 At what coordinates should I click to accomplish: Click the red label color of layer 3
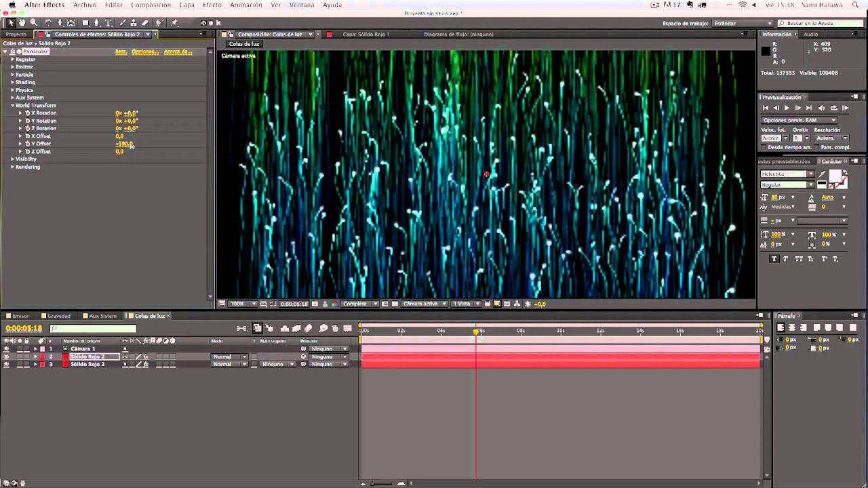[x=42, y=364]
